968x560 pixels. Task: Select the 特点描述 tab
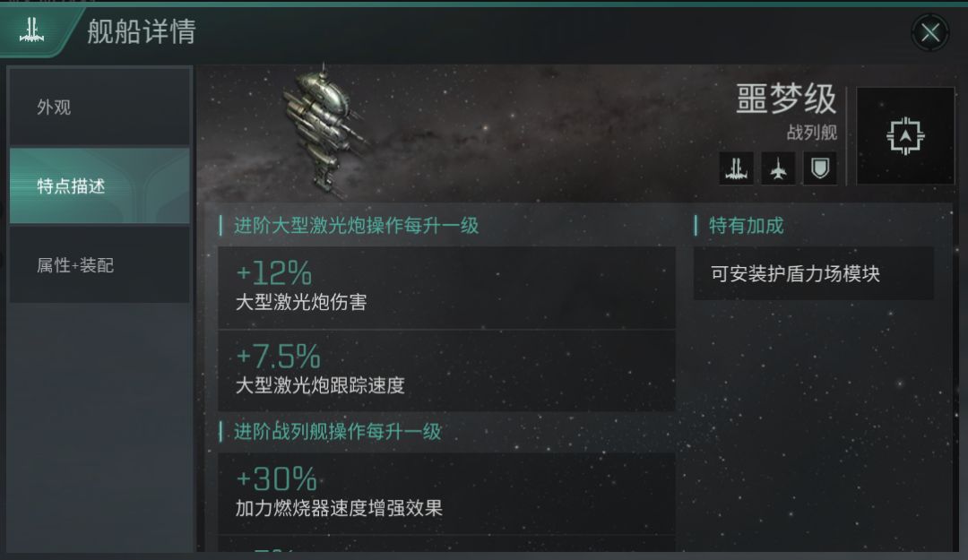[x=99, y=186]
